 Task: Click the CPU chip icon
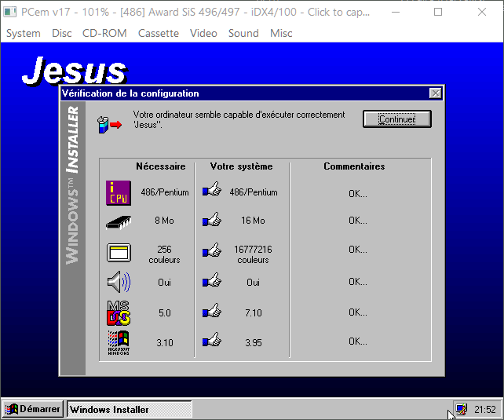point(118,192)
